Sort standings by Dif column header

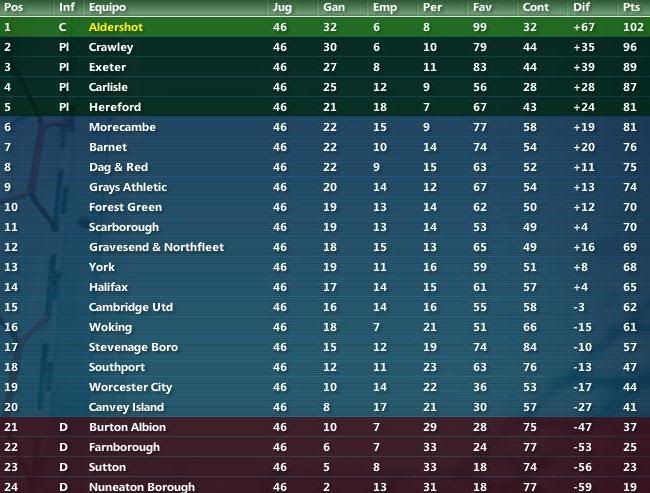(x=581, y=7)
